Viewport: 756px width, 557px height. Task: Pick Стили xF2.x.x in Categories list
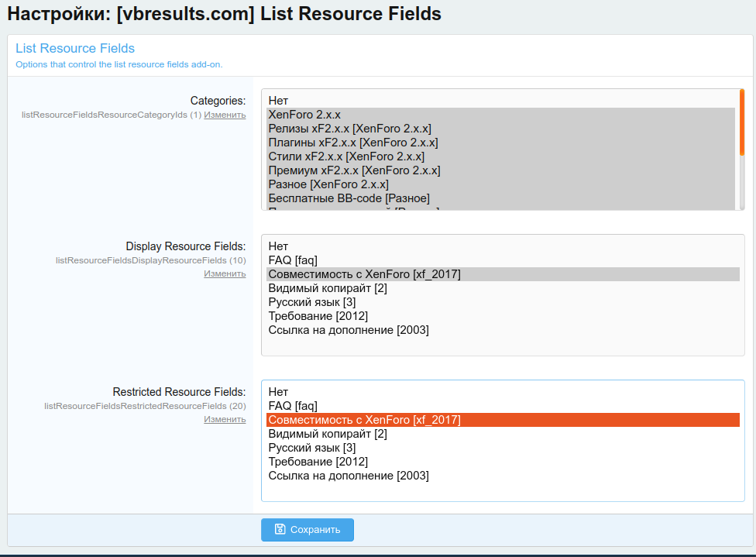click(346, 156)
